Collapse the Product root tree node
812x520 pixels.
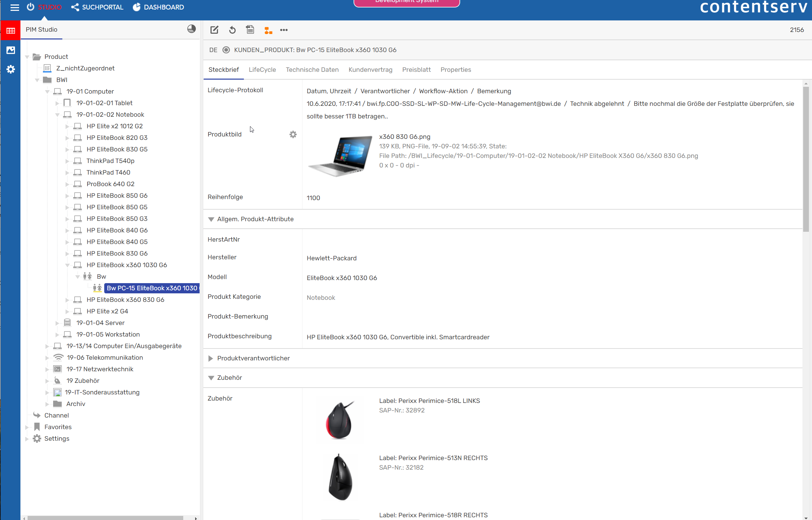27,57
